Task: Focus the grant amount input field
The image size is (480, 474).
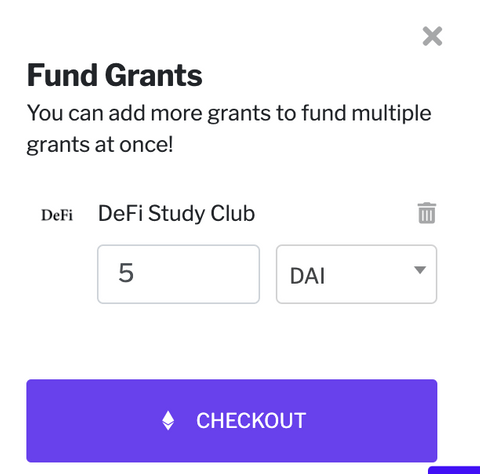Action: [178, 274]
